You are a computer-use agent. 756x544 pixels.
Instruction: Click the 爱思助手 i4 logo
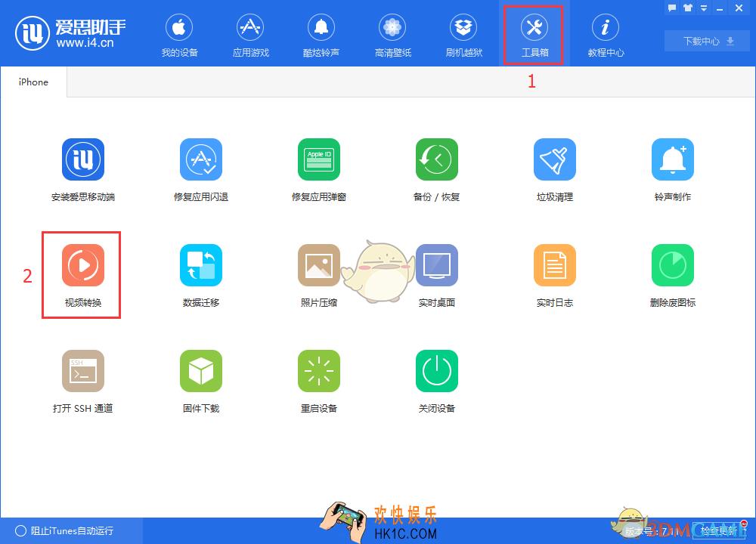tap(70, 33)
